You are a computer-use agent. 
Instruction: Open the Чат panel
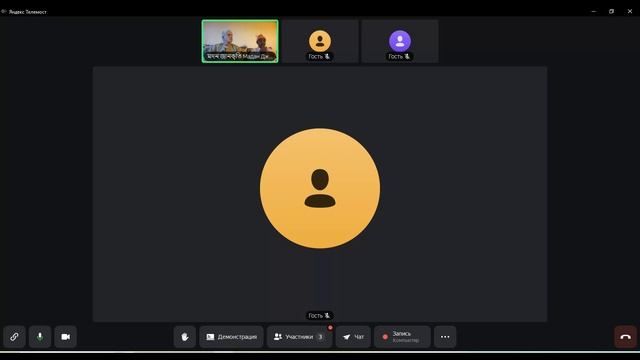353,337
